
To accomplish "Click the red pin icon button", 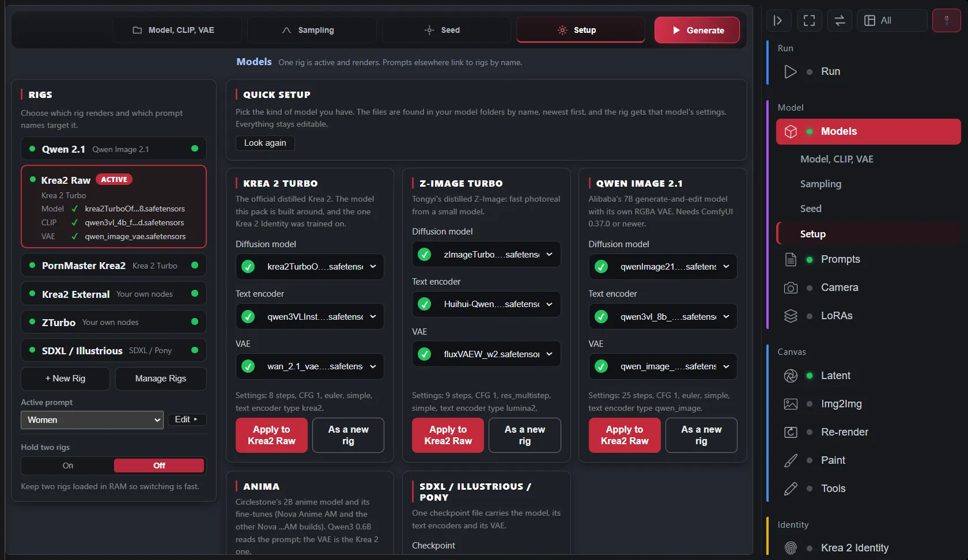I will 946,21.
